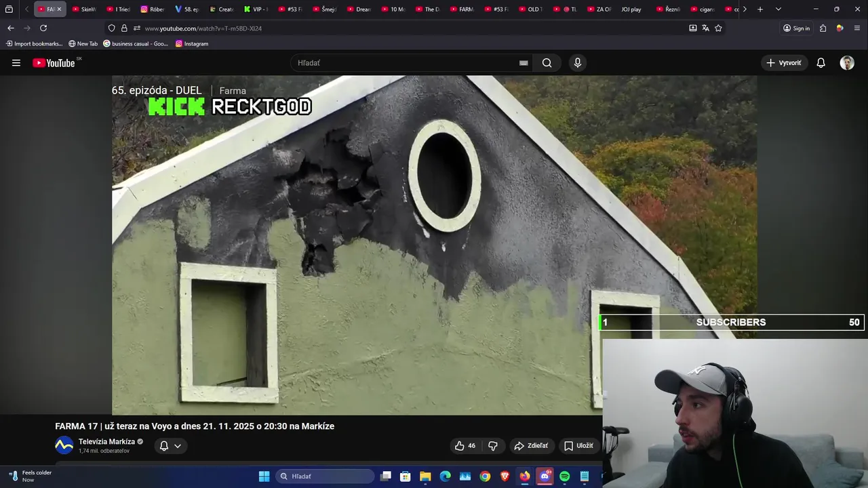Open browser extensions puzzle icon
868x488 pixels.
coord(823,28)
